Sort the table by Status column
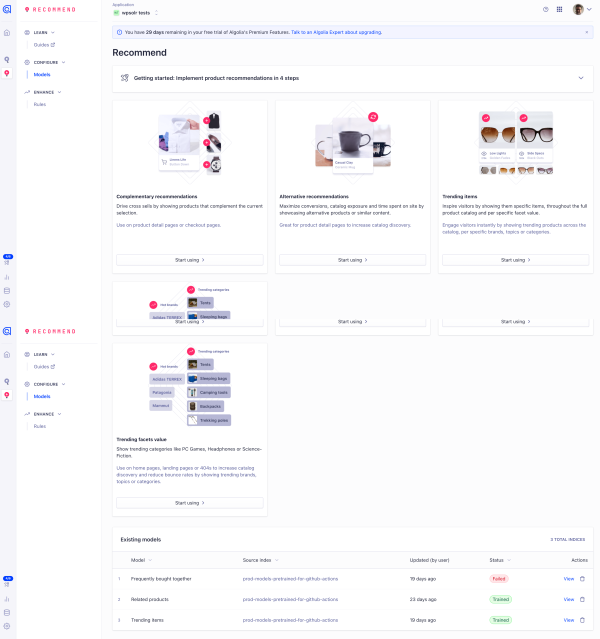600x639 pixels. click(500, 560)
